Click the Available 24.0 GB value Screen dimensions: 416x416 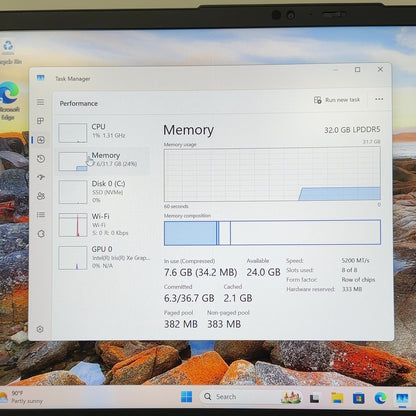point(263,272)
